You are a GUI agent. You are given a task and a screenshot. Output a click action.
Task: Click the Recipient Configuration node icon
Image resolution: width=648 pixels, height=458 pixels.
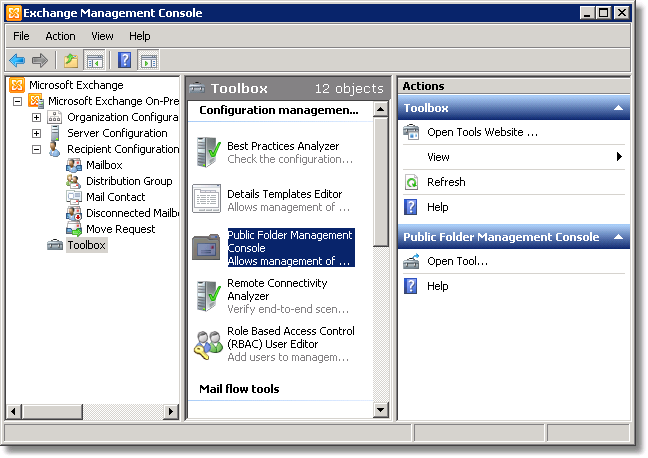54,149
